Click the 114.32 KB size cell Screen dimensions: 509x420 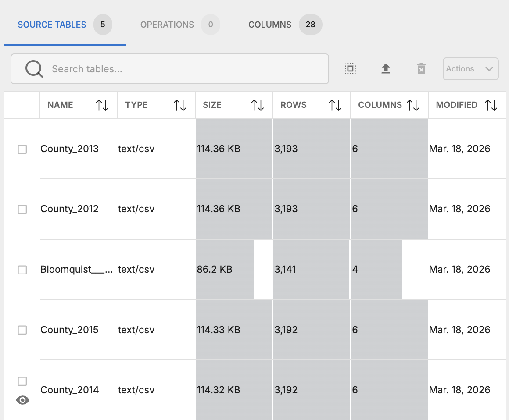234,389
